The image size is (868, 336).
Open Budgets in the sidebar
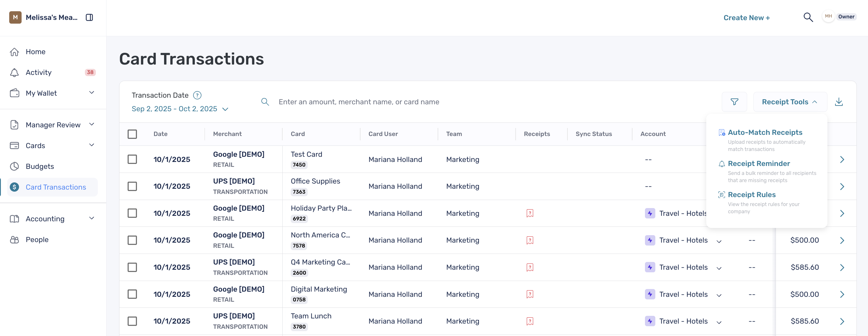(x=40, y=166)
